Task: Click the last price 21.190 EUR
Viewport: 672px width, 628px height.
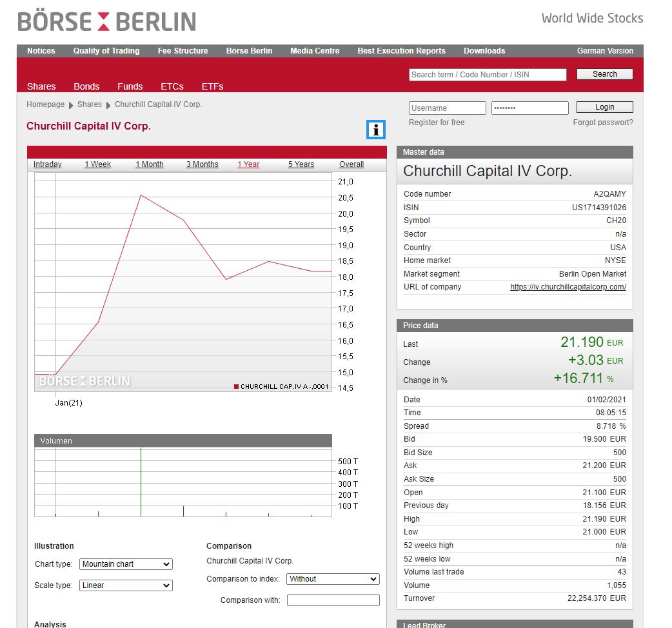Action: coord(592,342)
